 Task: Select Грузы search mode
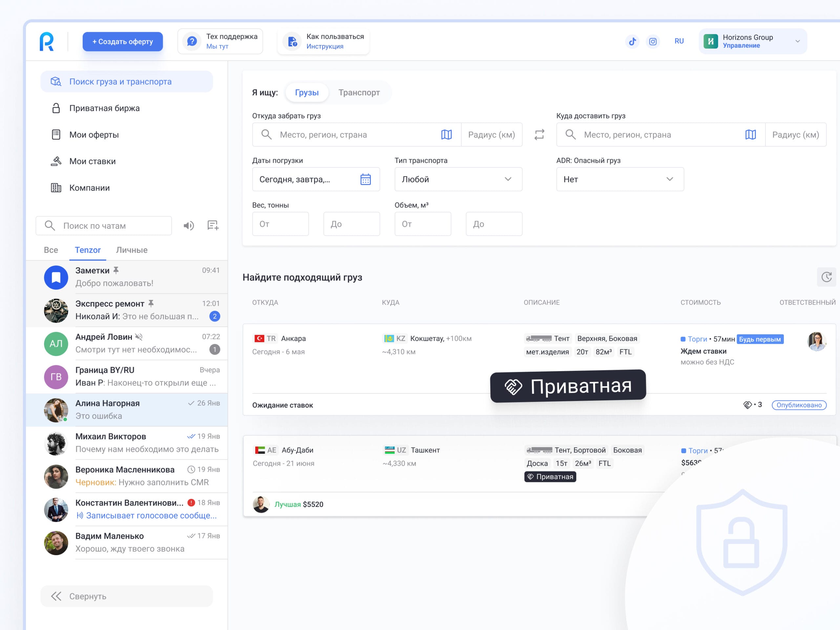tap(306, 92)
